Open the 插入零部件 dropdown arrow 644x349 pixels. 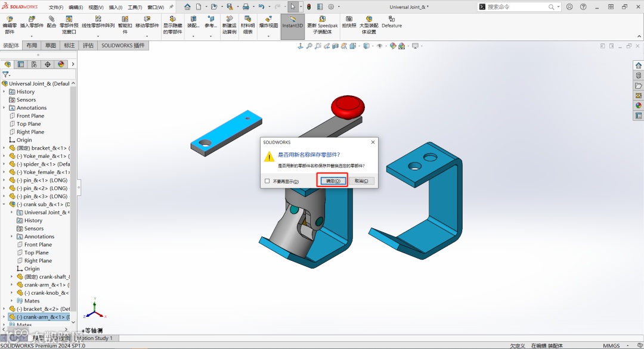tap(32, 36)
